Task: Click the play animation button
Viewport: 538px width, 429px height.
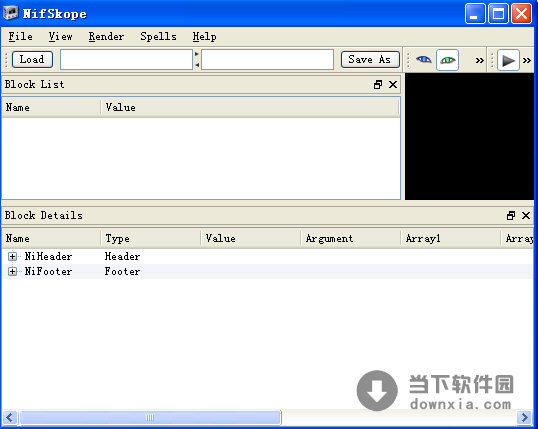Action: [508, 60]
